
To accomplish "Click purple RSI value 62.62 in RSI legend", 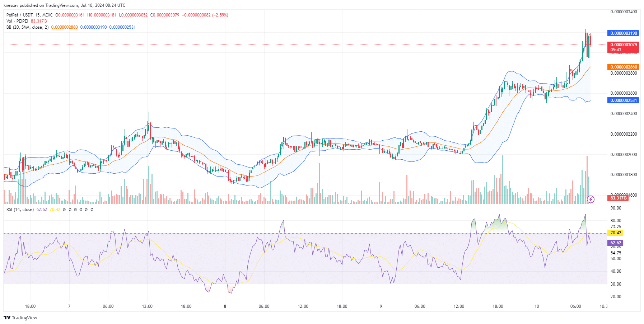I will [42, 210].
